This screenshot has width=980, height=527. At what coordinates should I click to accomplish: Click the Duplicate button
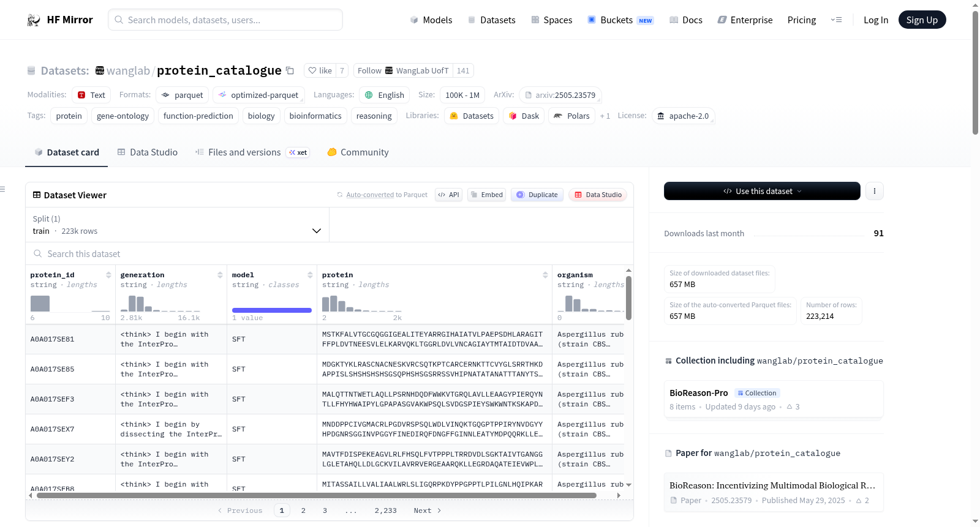tap(537, 195)
